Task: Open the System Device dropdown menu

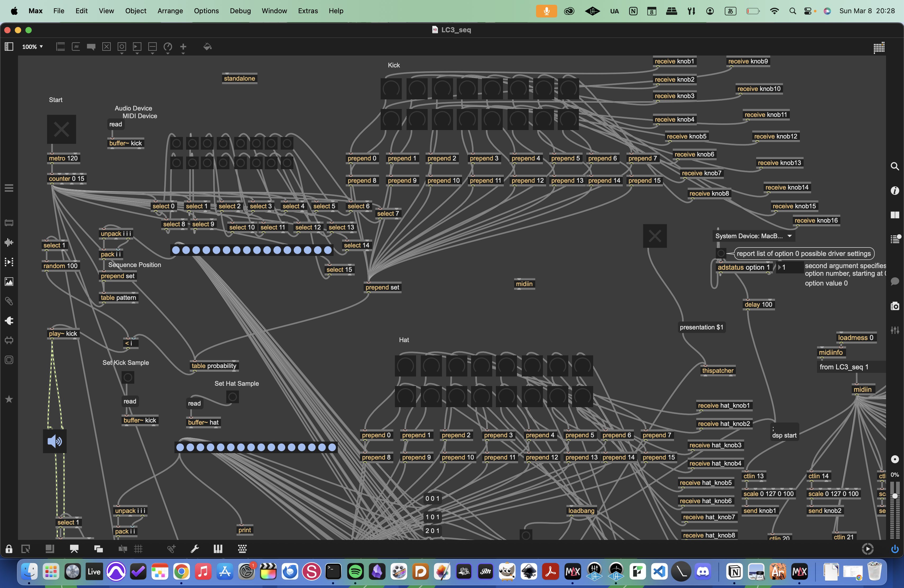Action: [754, 236]
